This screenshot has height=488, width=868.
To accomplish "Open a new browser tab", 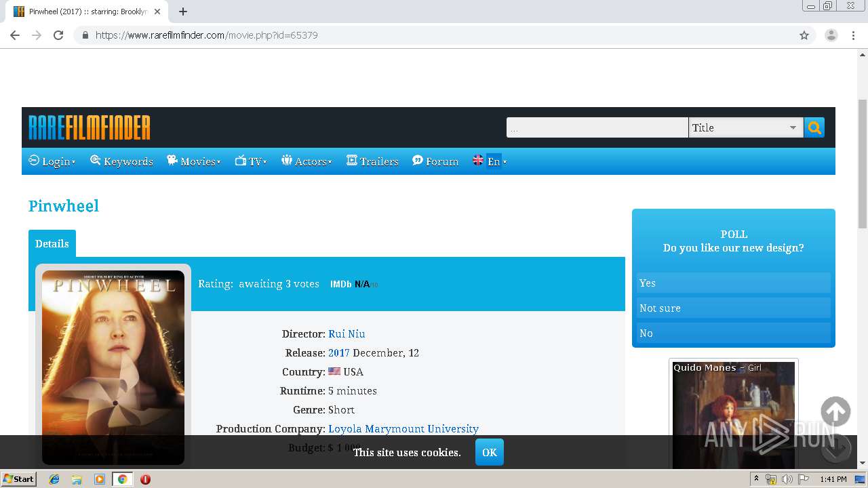I will 183,12.
